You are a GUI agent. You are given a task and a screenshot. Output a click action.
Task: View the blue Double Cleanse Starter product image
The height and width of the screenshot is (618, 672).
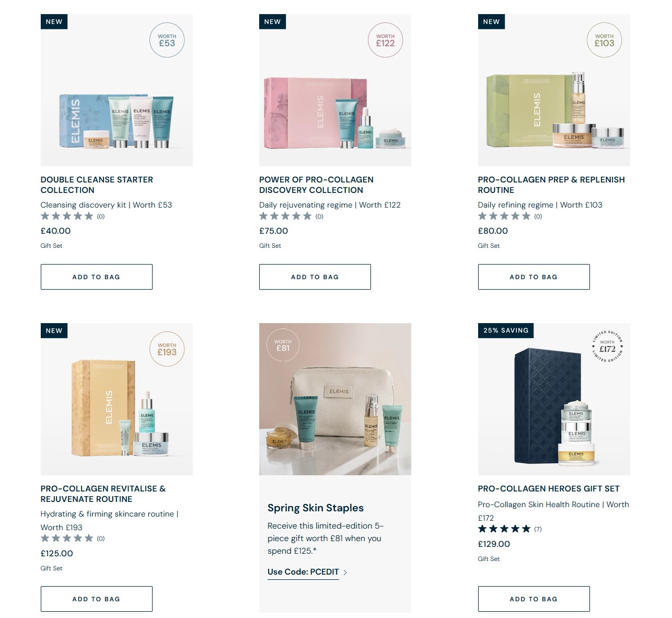point(117,90)
